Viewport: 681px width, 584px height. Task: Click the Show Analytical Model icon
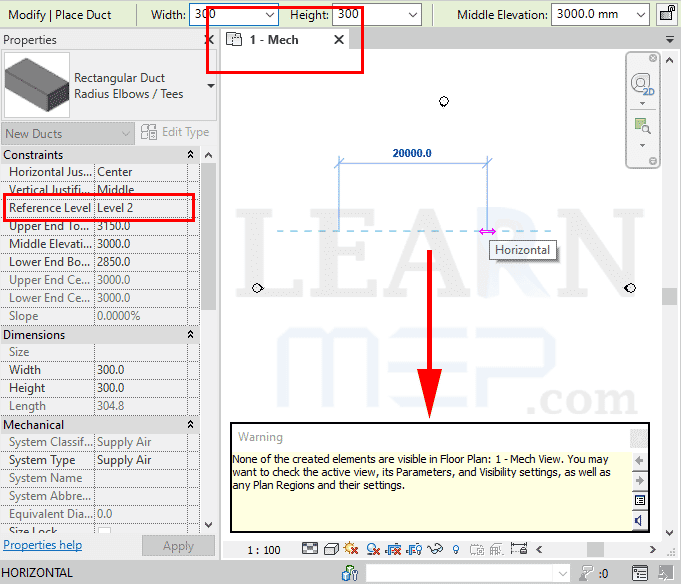[497, 550]
